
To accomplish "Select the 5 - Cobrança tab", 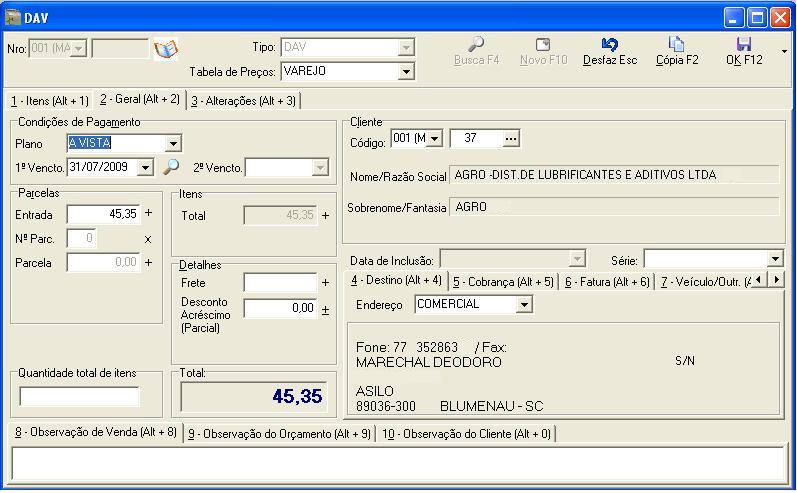I will tap(502, 282).
